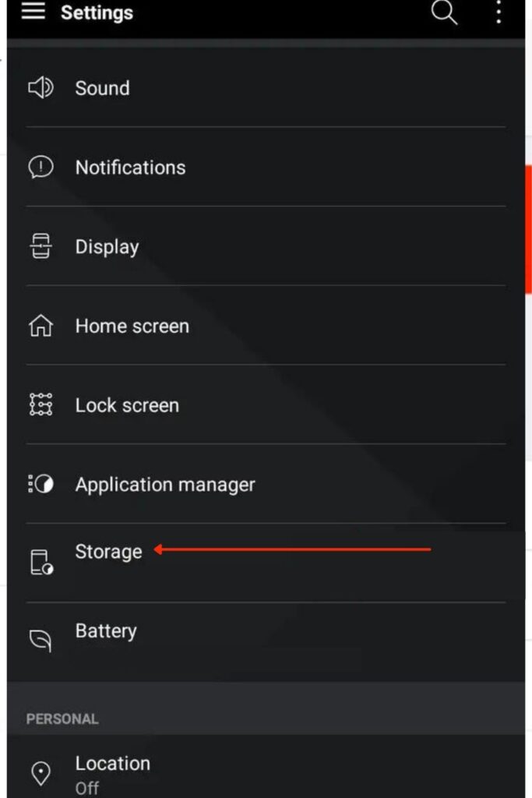Tap the Location pin icon
Image resolution: width=532 pixels, height=798 pixels.
tap(41, 774)
